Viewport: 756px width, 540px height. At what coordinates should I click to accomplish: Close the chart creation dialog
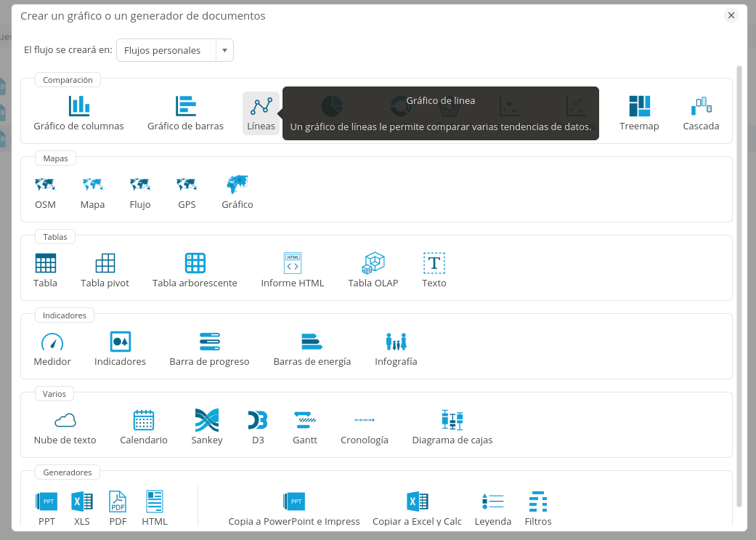coord(731,15)
